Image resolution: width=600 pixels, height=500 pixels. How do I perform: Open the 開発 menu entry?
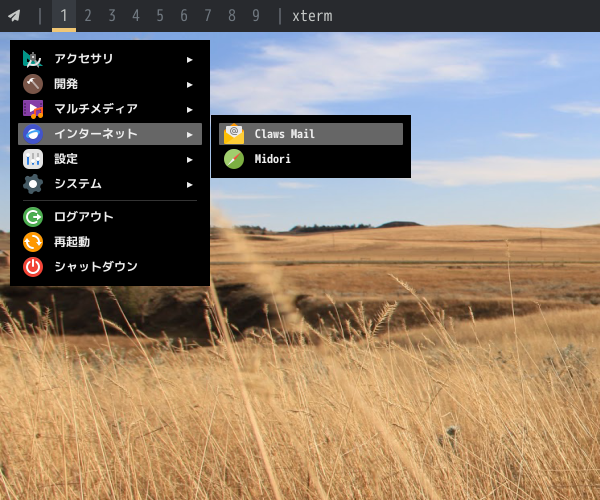pyautogui.click(x=110, y=84)
